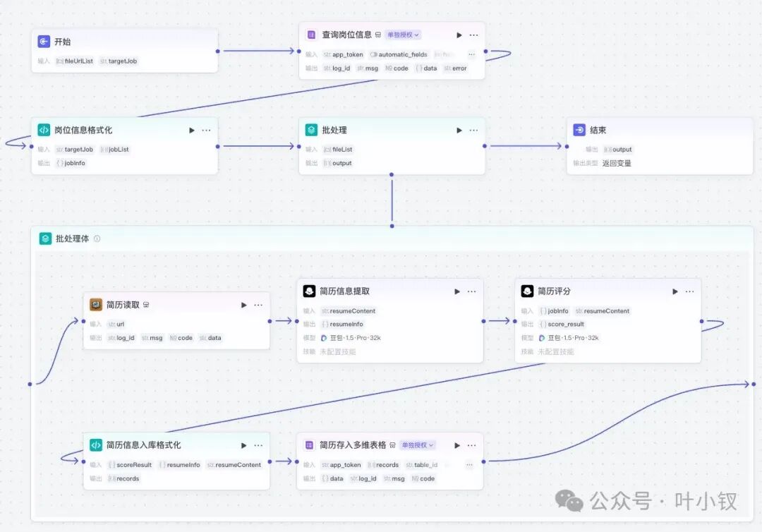Click the 简历信息入库格式化 code icon
The width and height of the screenshot is (762, 532).
tap(96, 445)
